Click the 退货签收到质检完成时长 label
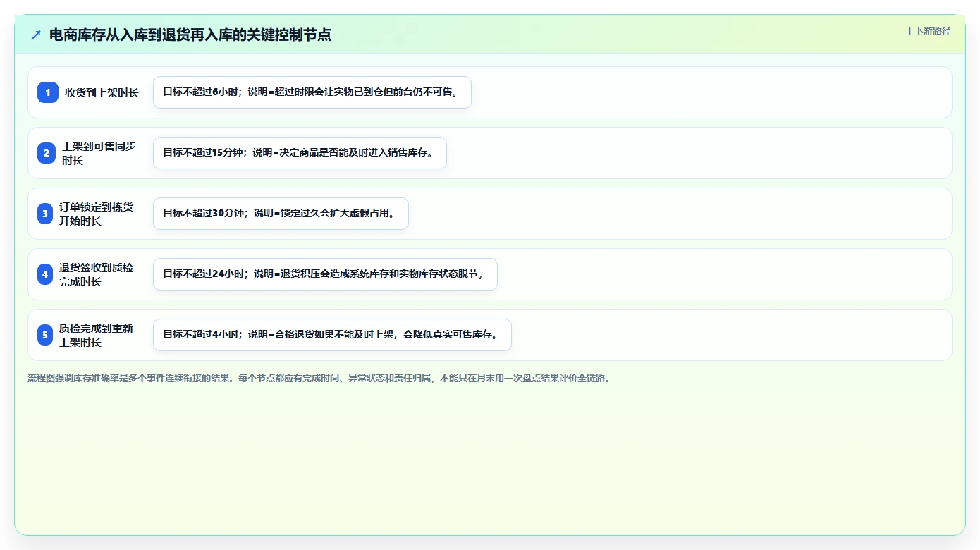Screen dimensions: 980x550 [x=96, y=274]
